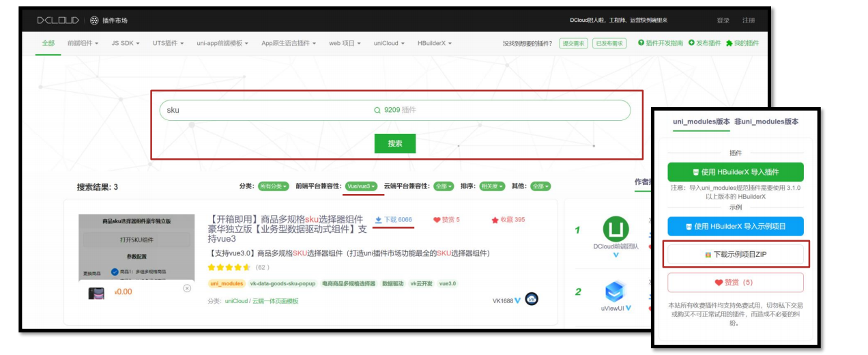Click the heart icon on the 赞赏（5）button
The height and width of the screenshot is (355, 868).
(719, 283)
